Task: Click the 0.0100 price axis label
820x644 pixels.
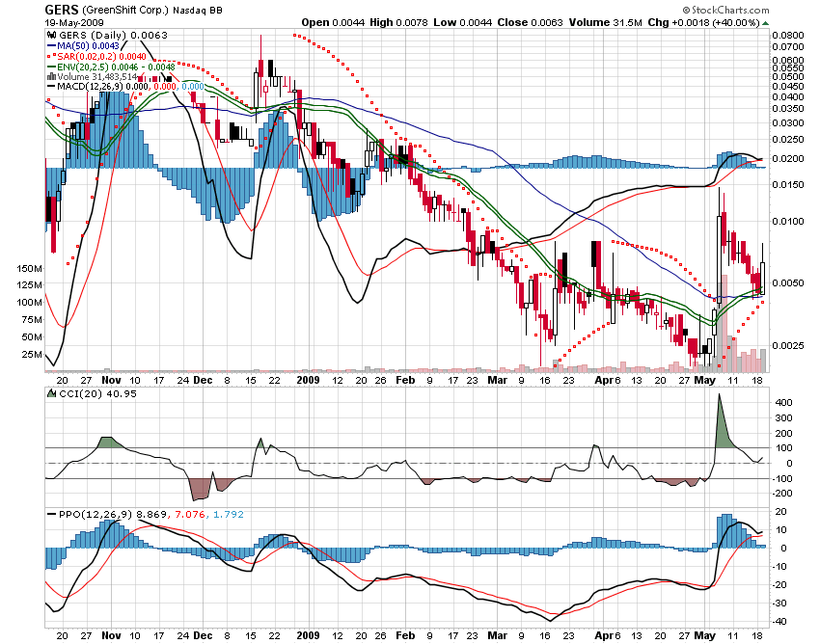Action: click(788, 221)
